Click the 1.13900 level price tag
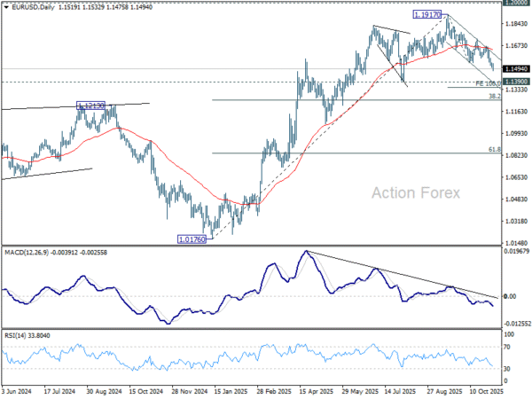Viewport: 532px width, 399px height. click(516, 82)
